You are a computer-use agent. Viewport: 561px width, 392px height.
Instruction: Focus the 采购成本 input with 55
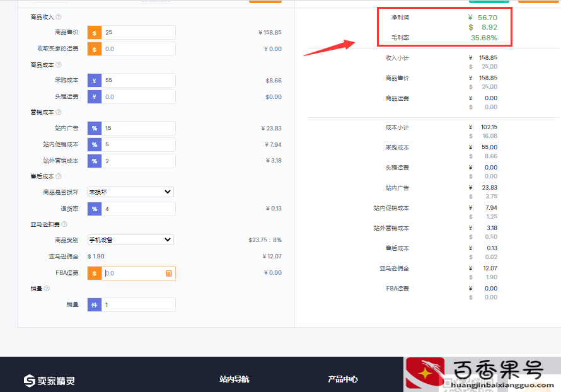(139, 81)
